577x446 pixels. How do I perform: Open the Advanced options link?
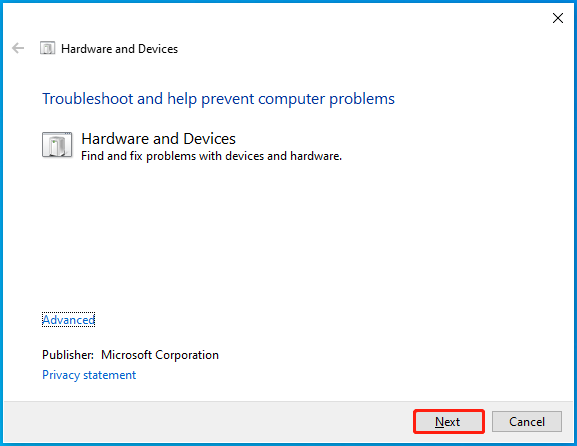tap(68, 320)
